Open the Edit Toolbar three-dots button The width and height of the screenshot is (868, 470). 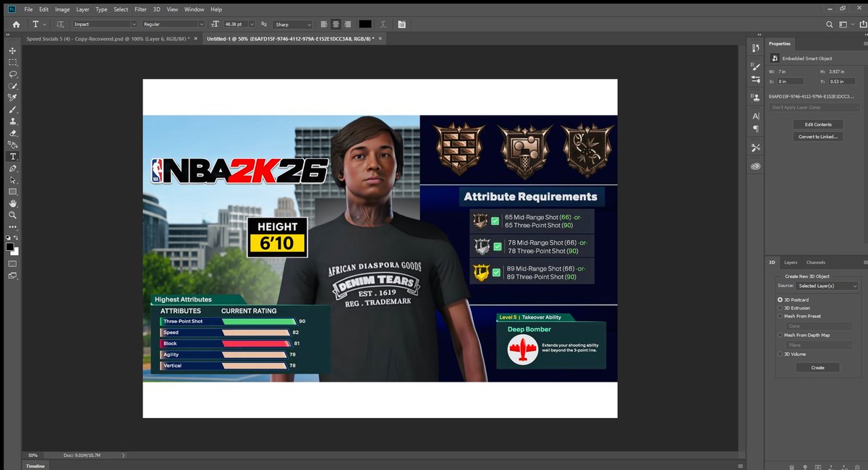point(12,226)
